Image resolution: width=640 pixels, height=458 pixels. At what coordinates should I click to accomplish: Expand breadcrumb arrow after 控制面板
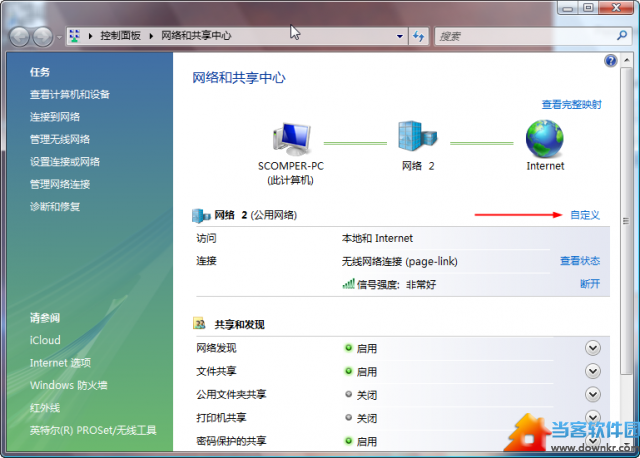click(151, 36)
